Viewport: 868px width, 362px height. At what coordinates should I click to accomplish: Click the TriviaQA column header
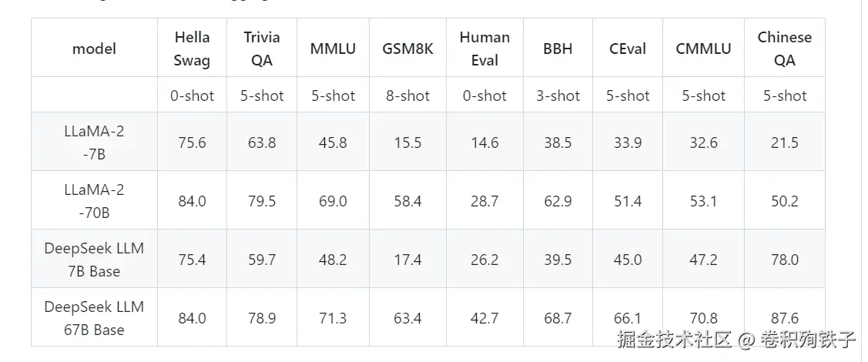(262, 49)
